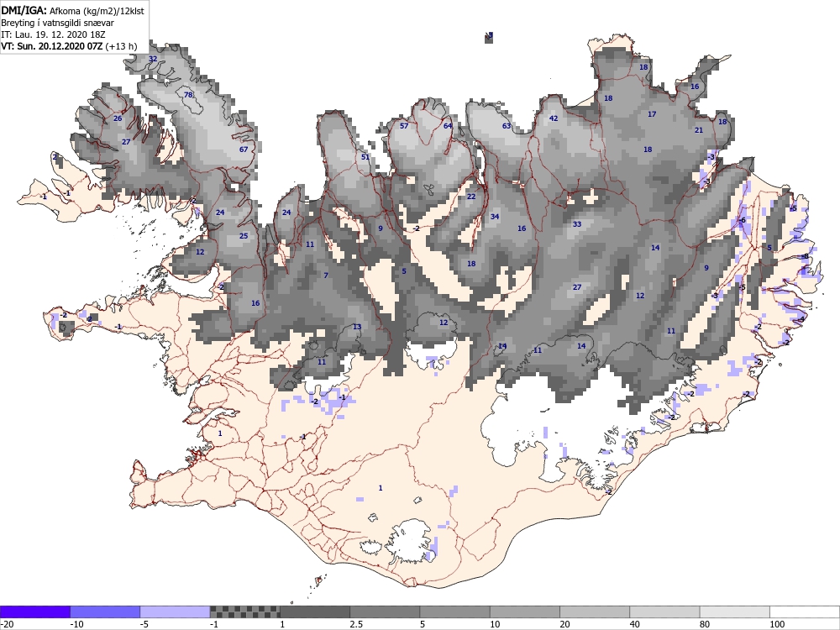The image size is (840, 630).
Task: Click the map value 22 on the map
Action: [x=471, y=197]
